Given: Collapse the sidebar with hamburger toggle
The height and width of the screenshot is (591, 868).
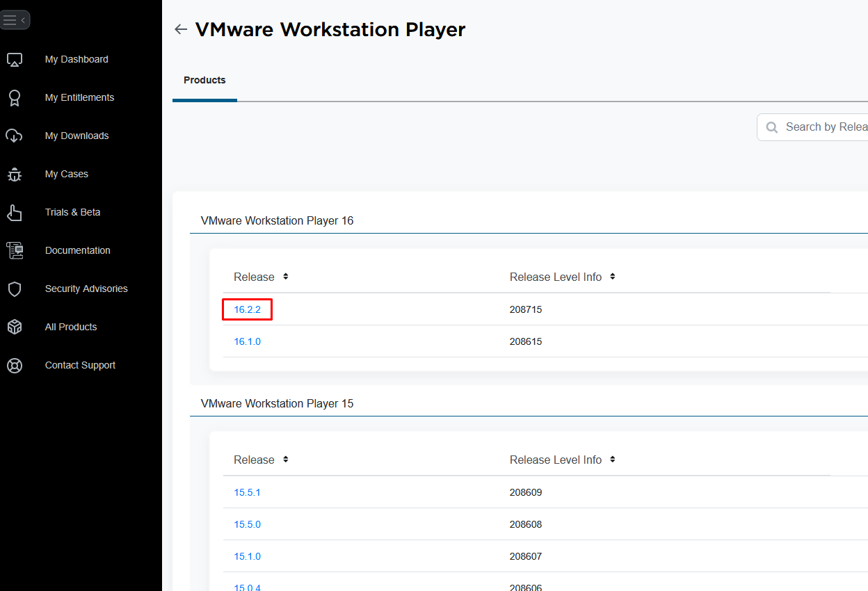Looking at the screenshot, I should (x=15, y=20).
